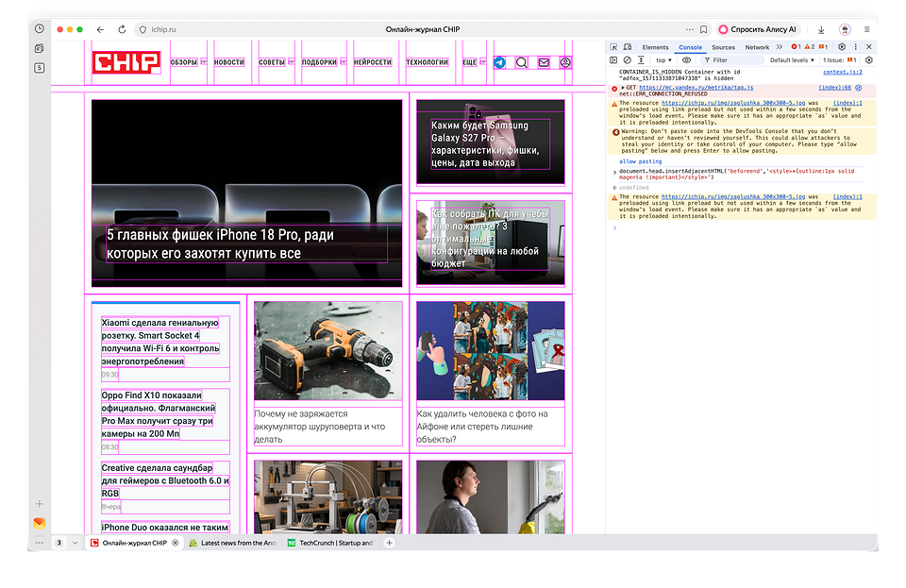
Task: Expand the ОБЗОРЫ menu arrow
Action: click(x=204, y=62)
